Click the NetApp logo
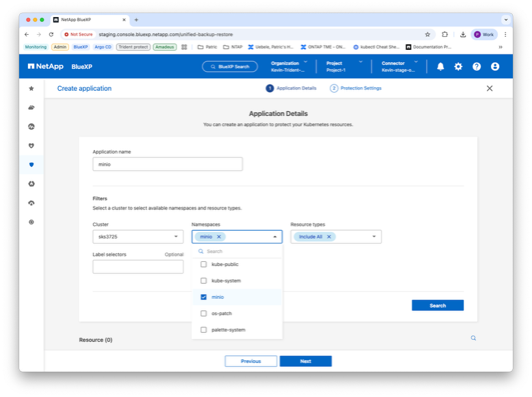This screenshot has height=397, width=532. pyautogui.click(x=46, y=66)
